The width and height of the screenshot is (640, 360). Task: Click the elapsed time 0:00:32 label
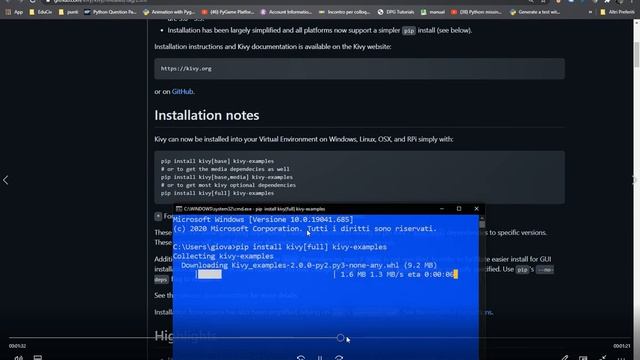(x=17, y=346)
